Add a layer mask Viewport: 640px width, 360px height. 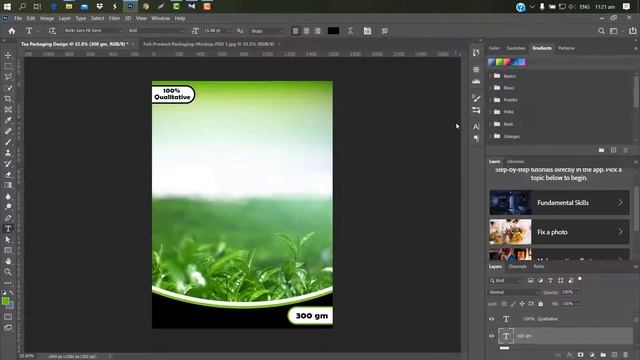pos(580,355)
